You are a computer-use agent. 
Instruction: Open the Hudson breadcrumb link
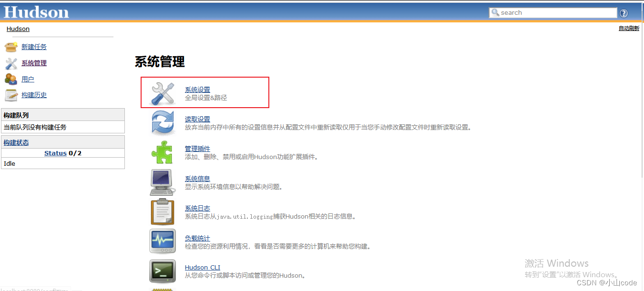click(18, 29)
